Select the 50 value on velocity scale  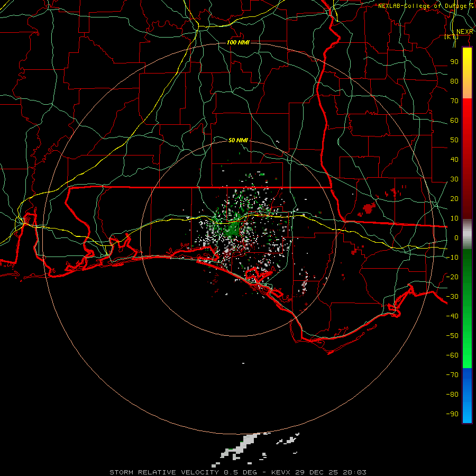coord(454,140)
